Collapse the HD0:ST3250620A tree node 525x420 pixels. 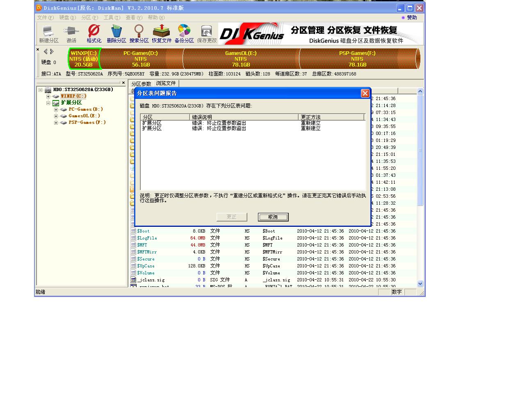[x=41, y=90]
